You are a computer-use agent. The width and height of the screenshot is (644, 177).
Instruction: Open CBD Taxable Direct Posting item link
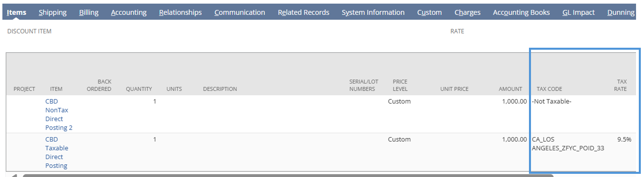[57, 152]
